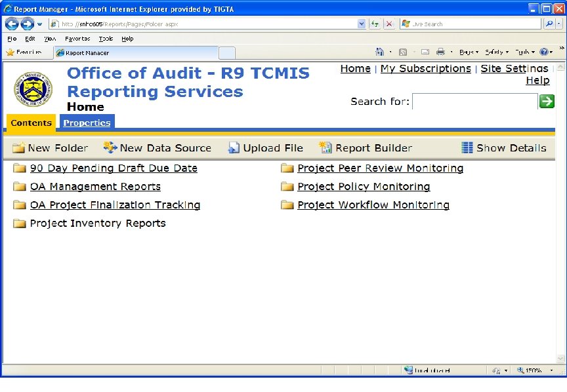This screenshot has width=567, height=392.
Task: Click the address bar URL field
Action: point(203,24)
